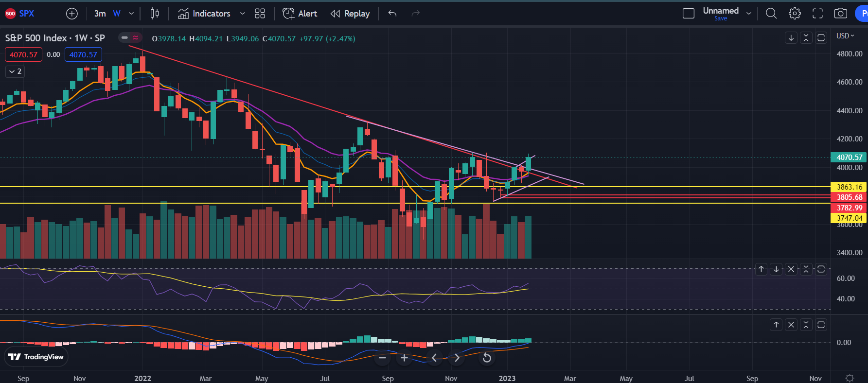
Task: Click the C4070.57 close value in legend
Action: click(x=279, y=38)
